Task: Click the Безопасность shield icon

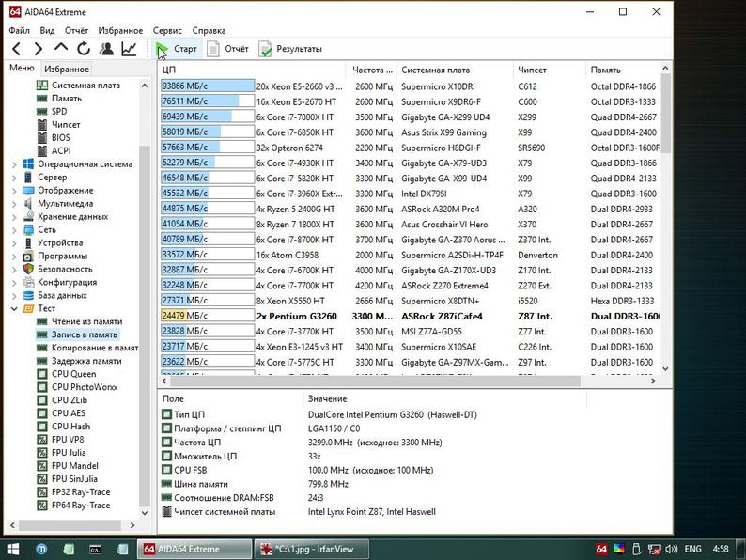Action: pyautogui.click(x=28, y=269)
